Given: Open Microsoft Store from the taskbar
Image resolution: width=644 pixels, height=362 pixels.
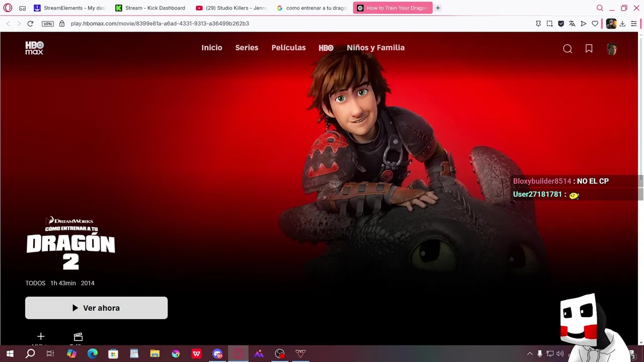Looking at the screenshot, I should [113, 354].
